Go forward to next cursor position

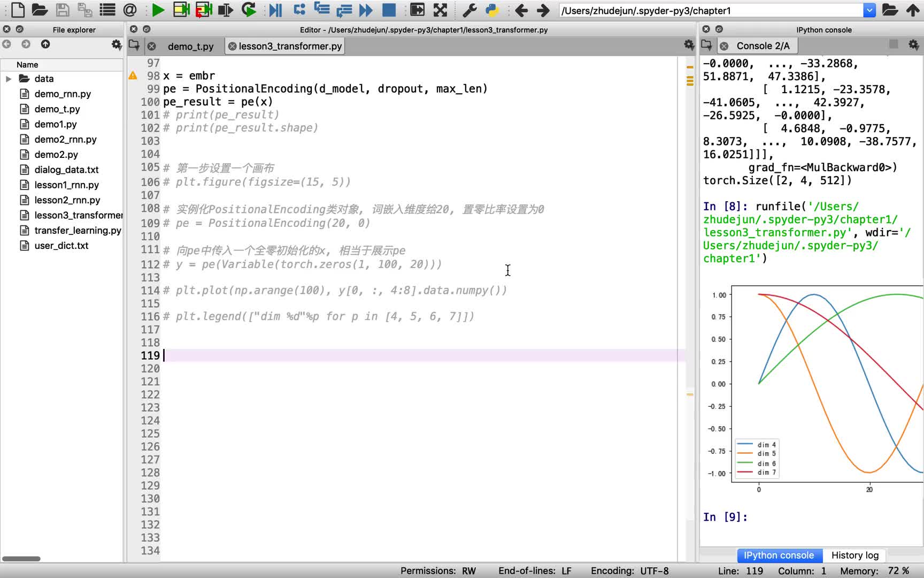coord(543,10)
